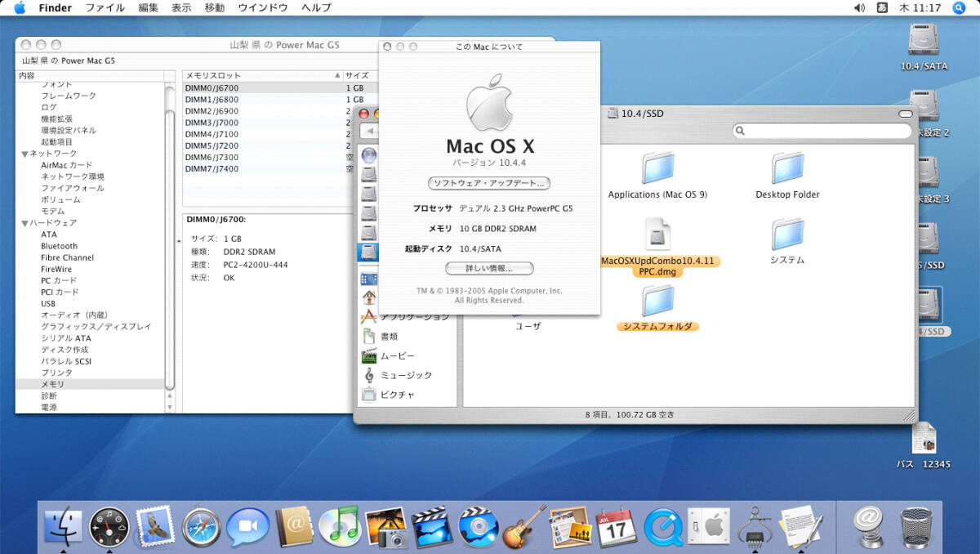980x554 pixels.
Task: Select the システムフォルダ folder
Action: coord(657,308)
